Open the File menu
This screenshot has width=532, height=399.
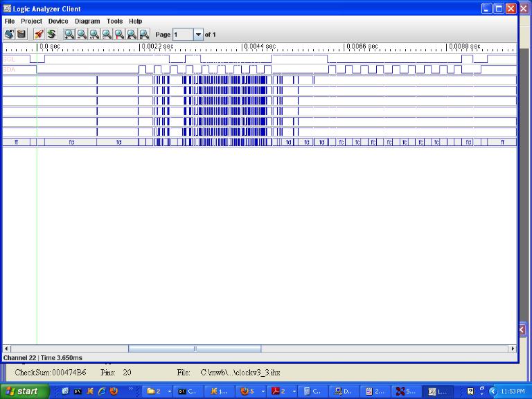click(10, 21)
